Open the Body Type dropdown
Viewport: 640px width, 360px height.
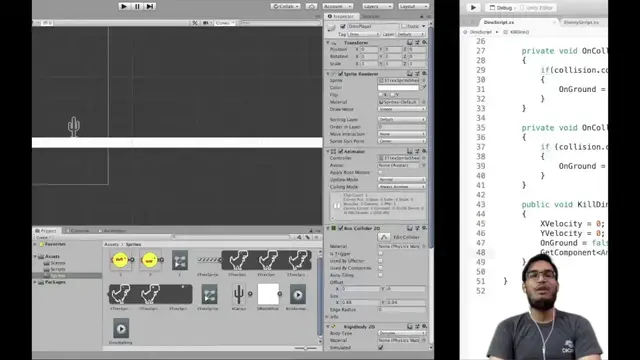(x=402, y=333)
